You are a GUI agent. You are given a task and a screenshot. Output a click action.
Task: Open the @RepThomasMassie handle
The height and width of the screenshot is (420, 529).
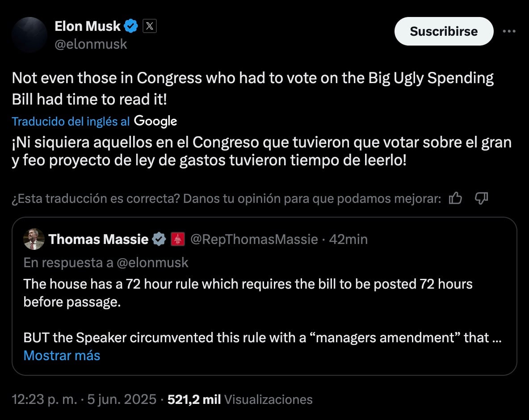coord(254,239)
